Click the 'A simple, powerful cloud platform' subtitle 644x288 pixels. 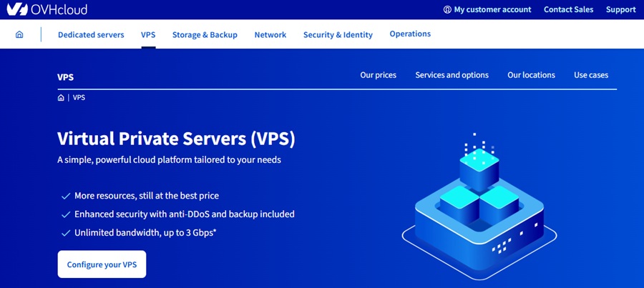(x=169, y=160)
